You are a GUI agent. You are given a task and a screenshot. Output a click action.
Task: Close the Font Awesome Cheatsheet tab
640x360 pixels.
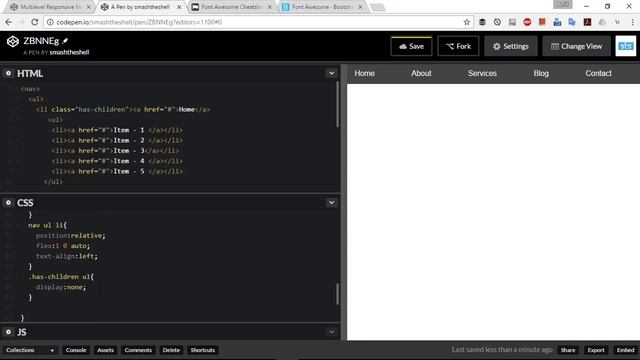click(269, 7)
